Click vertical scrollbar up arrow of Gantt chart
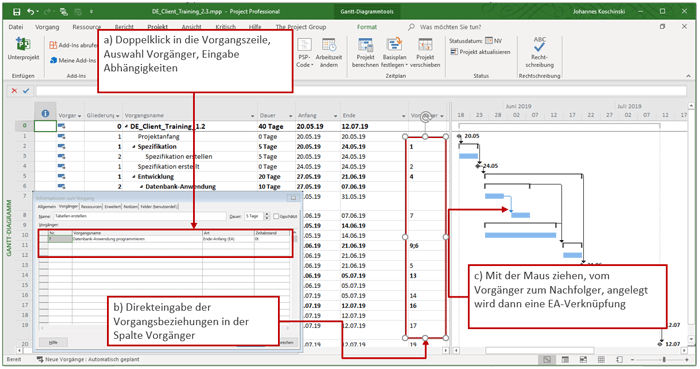The width and height of the screenshot is (700, 369). tap(692, 106)
